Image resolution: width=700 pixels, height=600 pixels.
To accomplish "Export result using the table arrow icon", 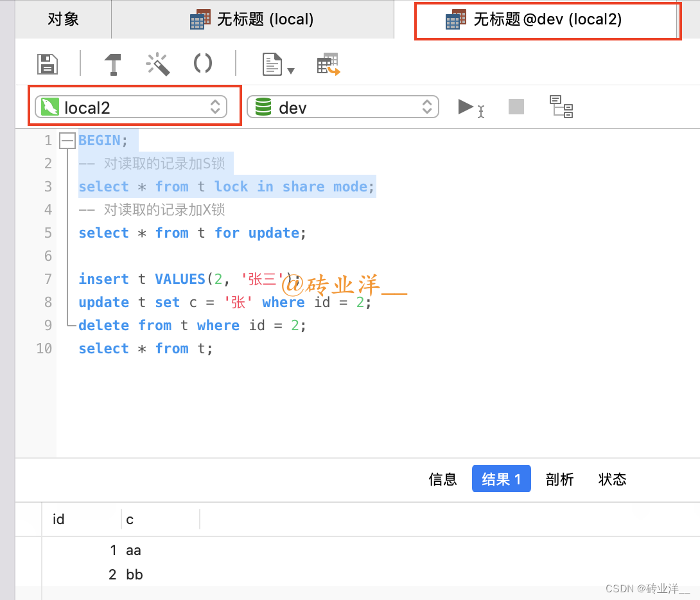I will coord(329,64).
